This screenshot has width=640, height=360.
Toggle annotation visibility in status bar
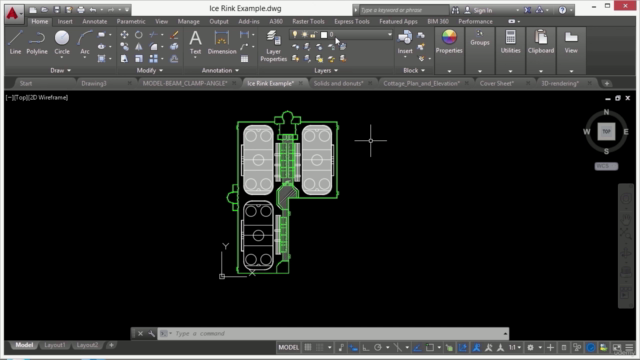(476, 347)
